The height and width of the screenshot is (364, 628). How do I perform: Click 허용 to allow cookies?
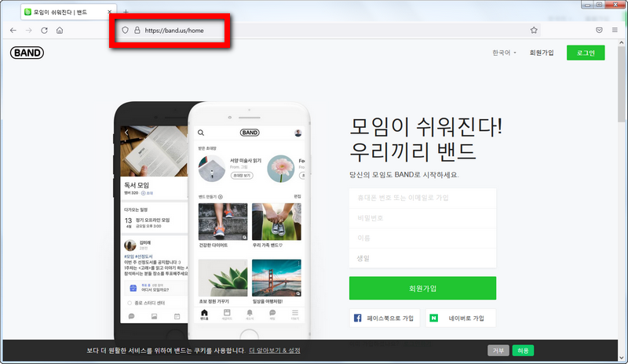tap(523, 351)
